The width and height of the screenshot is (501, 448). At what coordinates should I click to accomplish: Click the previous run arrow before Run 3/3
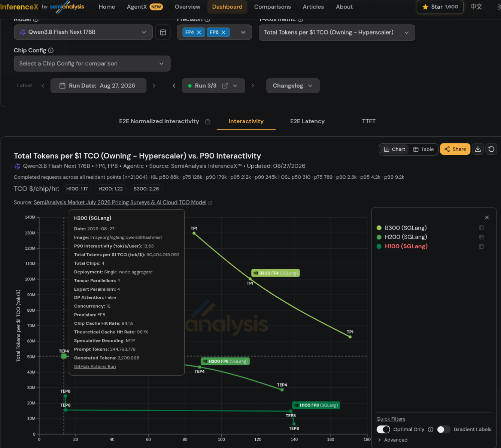click(174, 86)
